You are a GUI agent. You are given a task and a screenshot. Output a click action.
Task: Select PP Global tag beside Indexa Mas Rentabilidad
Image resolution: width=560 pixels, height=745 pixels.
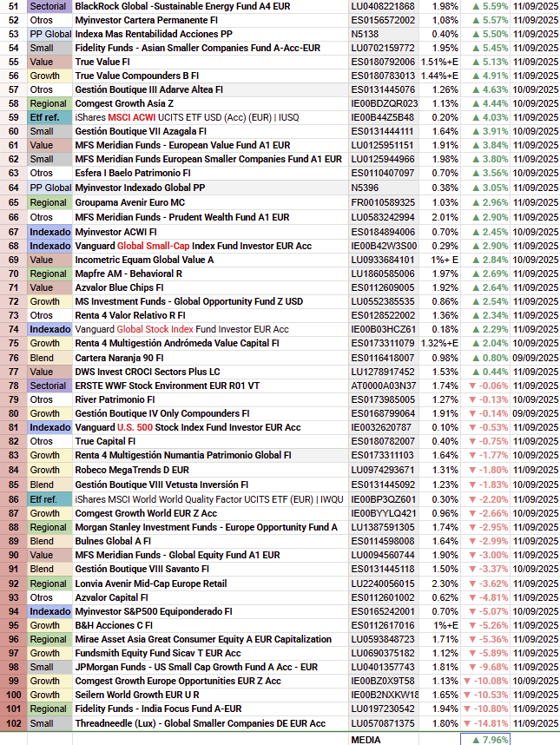coord(50,34)
